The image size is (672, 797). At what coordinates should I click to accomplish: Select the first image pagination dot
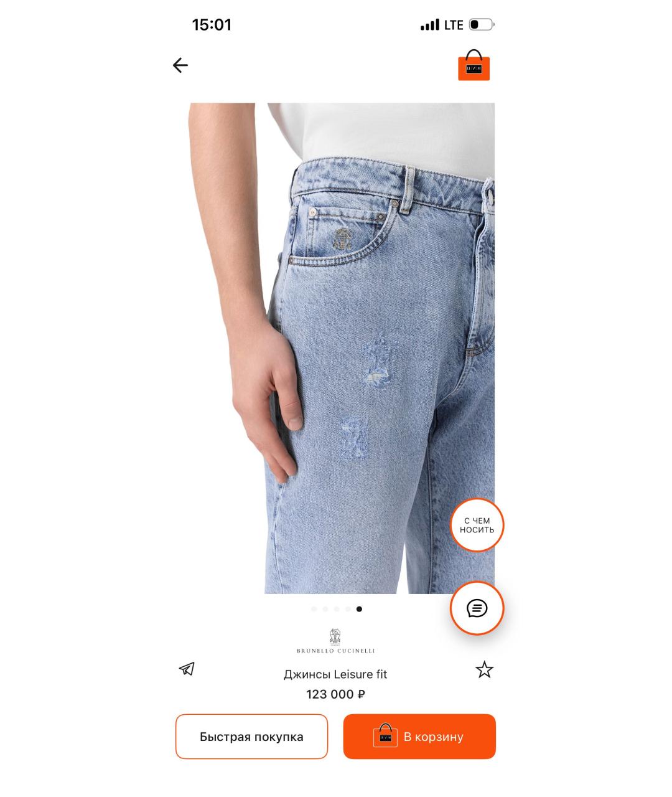click(x=314, y=609)
